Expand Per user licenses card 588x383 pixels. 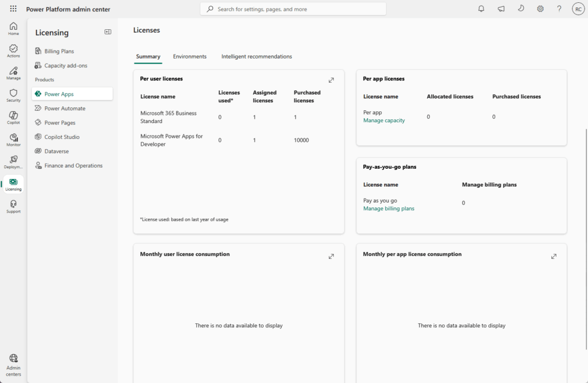(x=331, y=80)
